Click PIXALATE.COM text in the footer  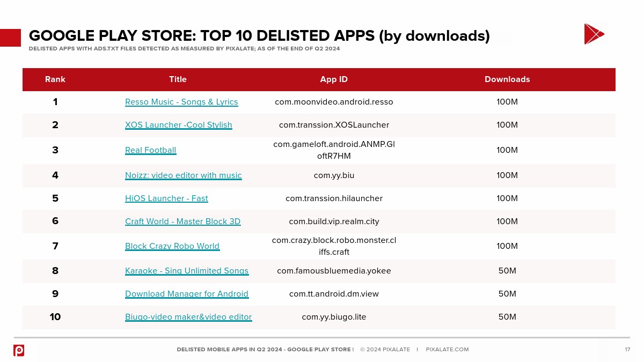(x=447, y=350)
